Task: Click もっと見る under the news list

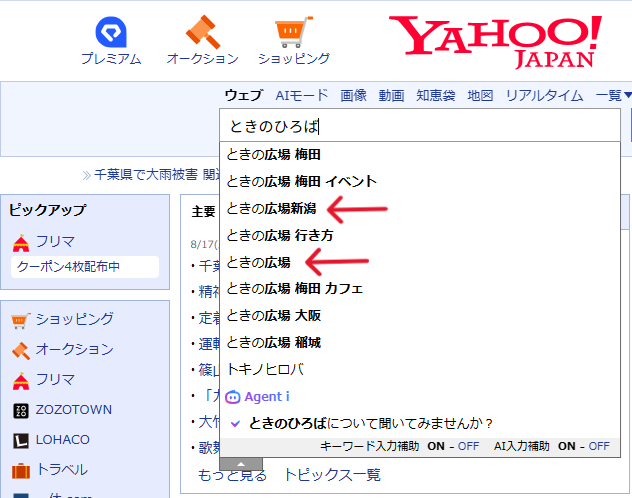Action: click(x=233, y=475)
